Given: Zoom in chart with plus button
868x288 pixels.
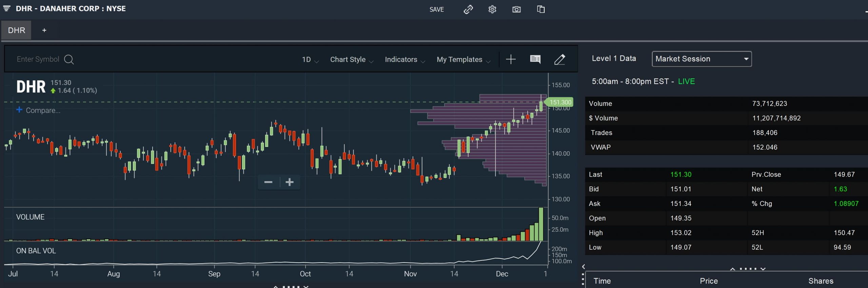Looking at the screenshot, I should (x=290, y=182).
